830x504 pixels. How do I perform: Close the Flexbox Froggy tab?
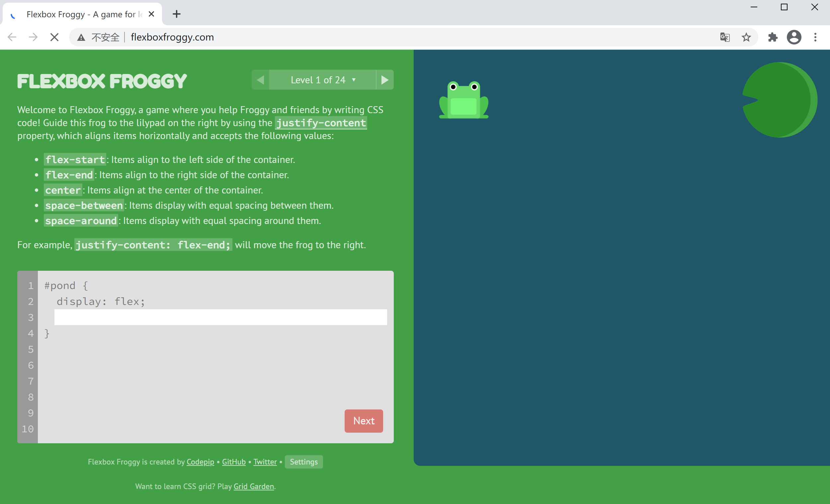(152, 14)
